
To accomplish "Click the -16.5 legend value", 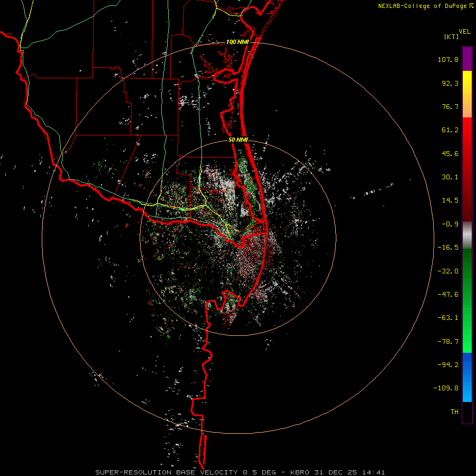I will pos(448,248).
